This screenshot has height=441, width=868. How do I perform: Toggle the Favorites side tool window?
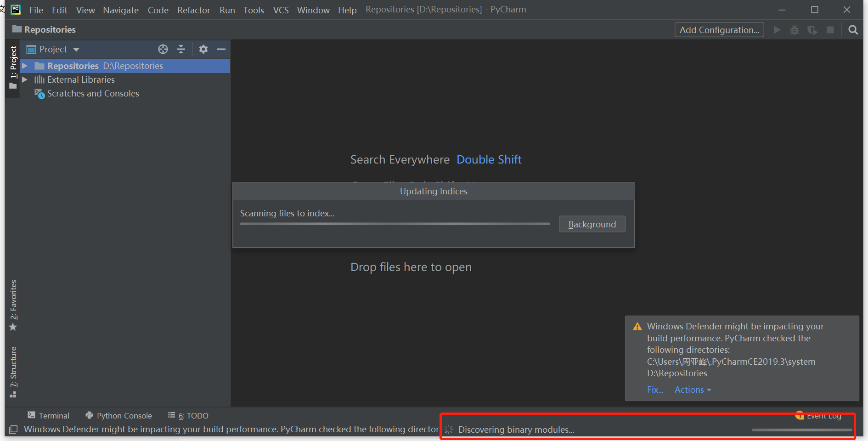(x=13, y=305)
